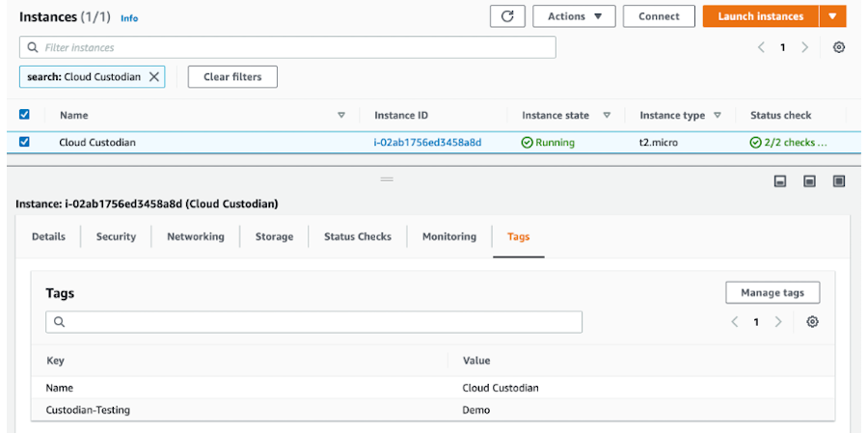This screenshot has height=434, width=868.
Task: Switch to the Security tab
Action: coord(116,237)
